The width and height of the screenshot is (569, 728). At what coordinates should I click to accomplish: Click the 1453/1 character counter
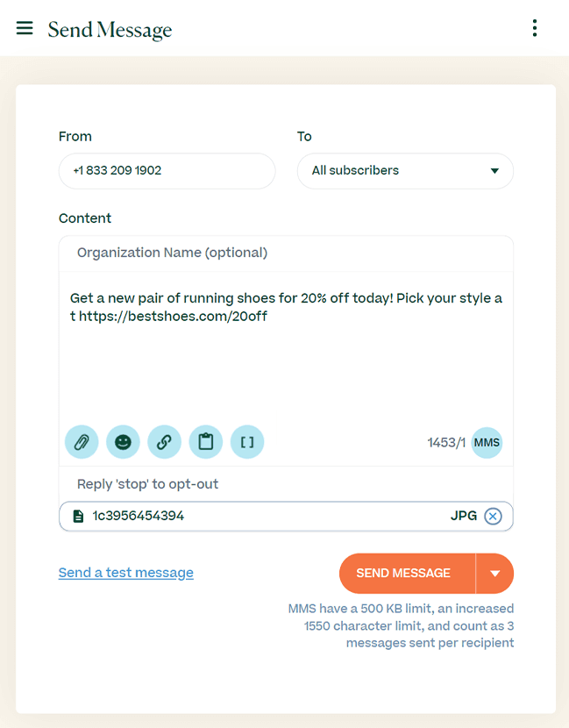point(446,443)
